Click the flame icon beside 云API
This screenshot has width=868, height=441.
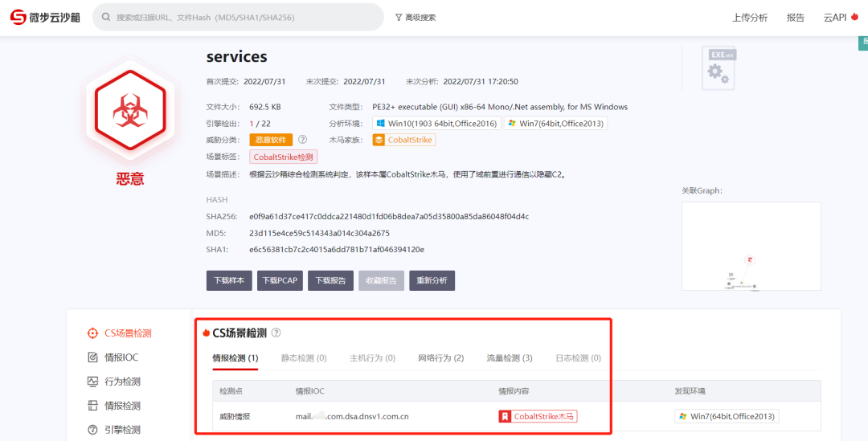pyautogui.click(x=854, y=17)
